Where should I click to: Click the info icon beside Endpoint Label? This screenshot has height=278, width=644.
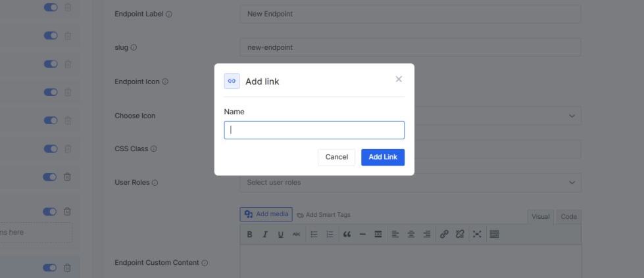point(169,14)
